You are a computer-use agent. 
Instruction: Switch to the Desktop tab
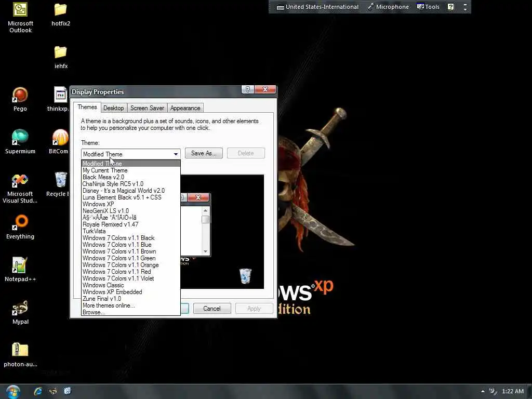pyautogui.click(x=114, y=108)
